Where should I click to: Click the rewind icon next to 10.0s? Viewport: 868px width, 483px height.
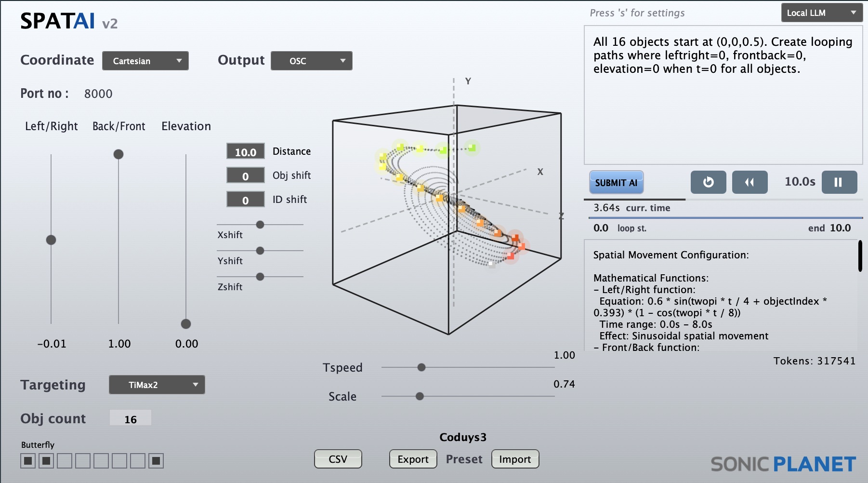pos(750,182)
